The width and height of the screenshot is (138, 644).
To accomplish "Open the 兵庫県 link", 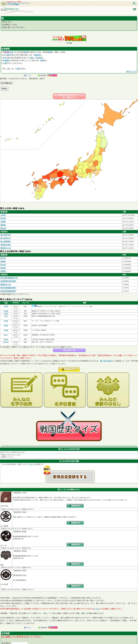I will [3, 222].
